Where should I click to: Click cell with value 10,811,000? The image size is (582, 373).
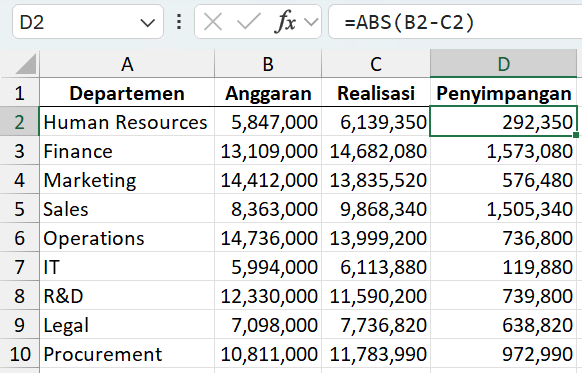pos(268,353)
